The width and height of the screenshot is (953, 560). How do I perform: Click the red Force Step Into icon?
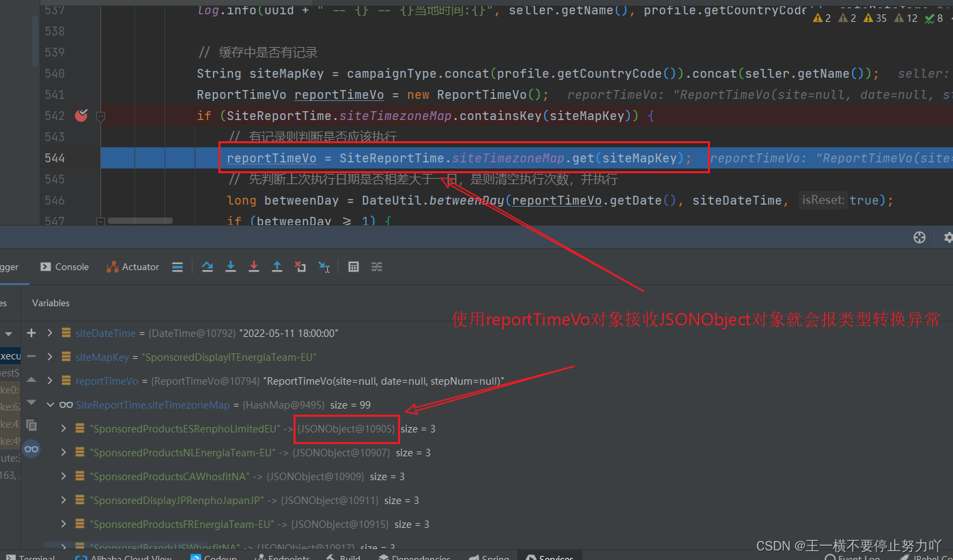[254, 267]
